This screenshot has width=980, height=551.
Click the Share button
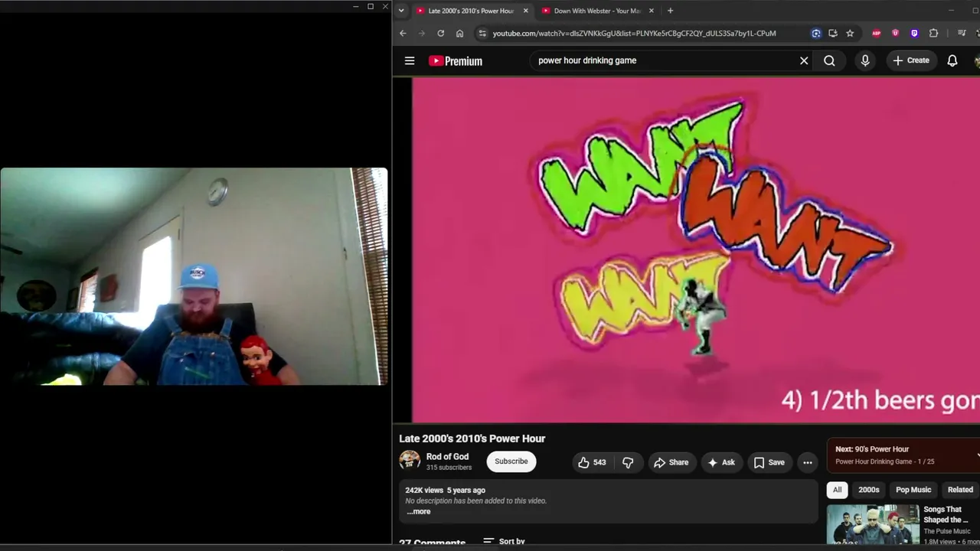[x=671, y=462]
